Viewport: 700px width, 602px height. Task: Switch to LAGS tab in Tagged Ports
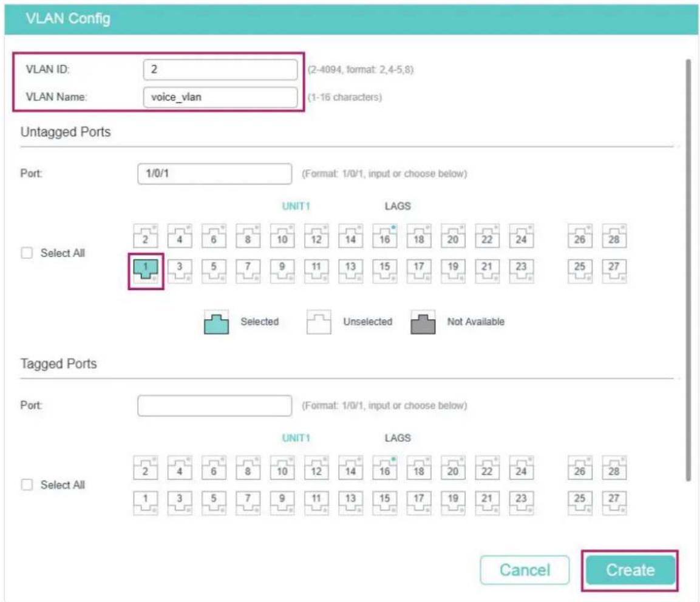click(398, 438)
